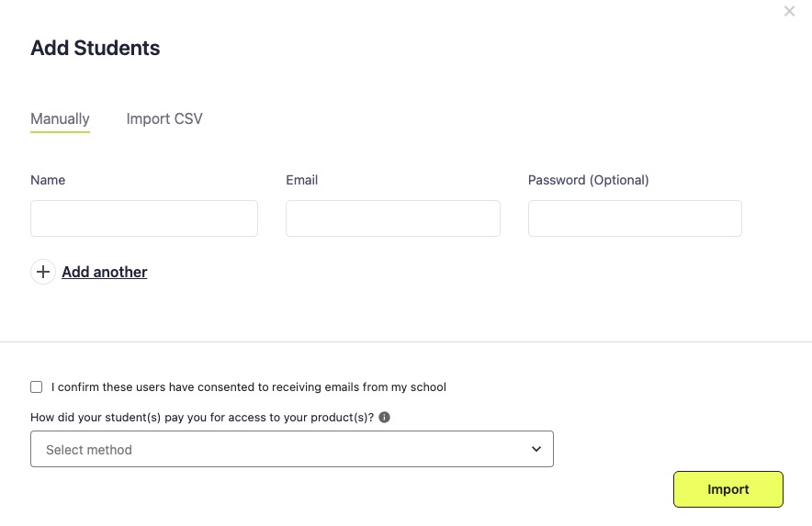This screenshot has width=812, height=526.
Task: Tick the email consent checkbox
Action: coord(36,386)
